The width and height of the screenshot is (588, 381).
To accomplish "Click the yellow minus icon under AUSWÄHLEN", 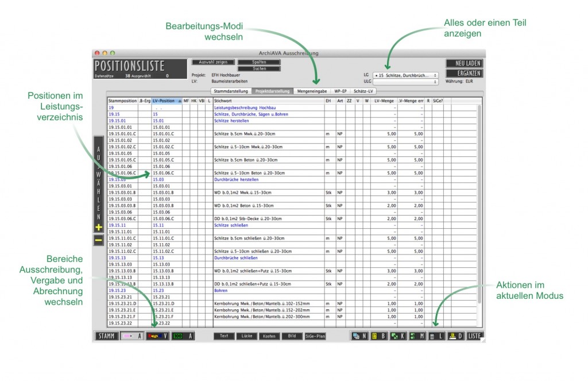I will (99, 240).
